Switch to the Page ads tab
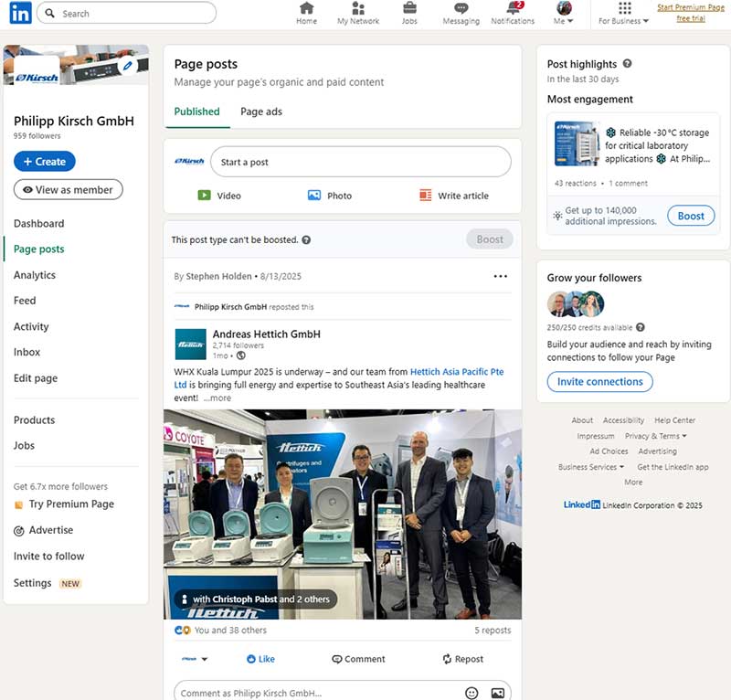This screenshot has height=700, width=731. (x=260, y=111)
